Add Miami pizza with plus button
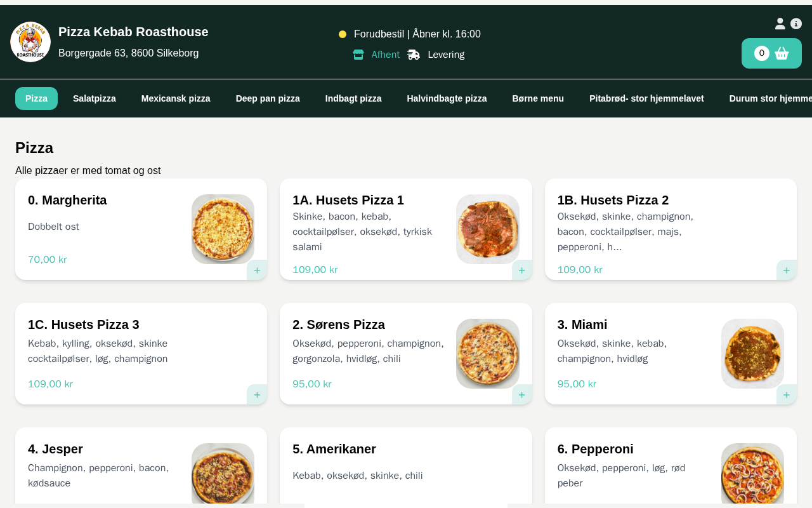 [787, 394]
